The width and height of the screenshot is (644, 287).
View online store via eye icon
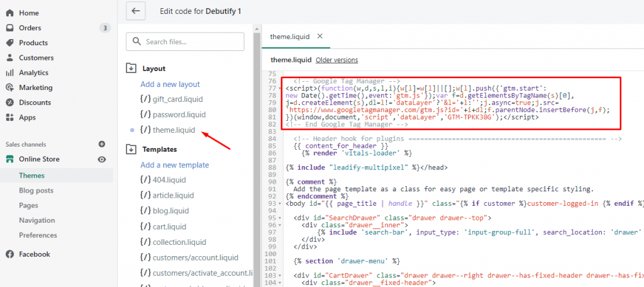(102, 159)
